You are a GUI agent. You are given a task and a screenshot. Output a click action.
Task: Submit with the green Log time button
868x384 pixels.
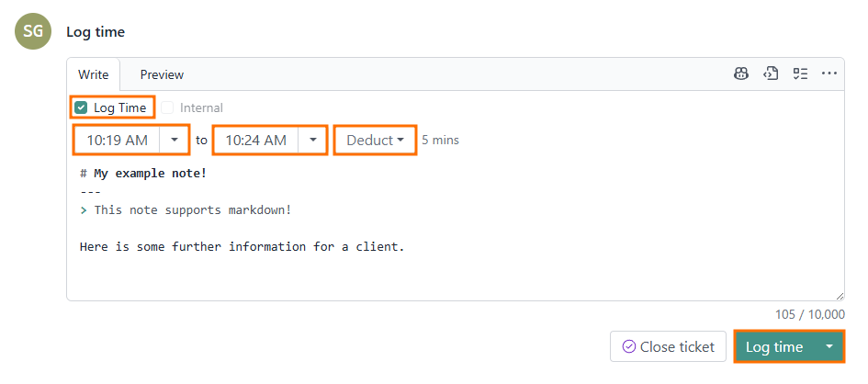(774, 346)
